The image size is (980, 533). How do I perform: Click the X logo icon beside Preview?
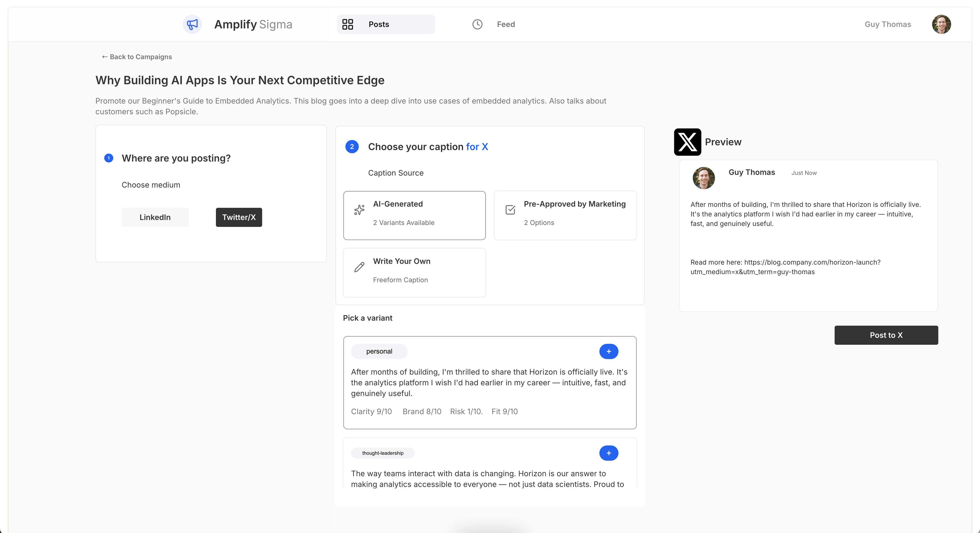687,142
